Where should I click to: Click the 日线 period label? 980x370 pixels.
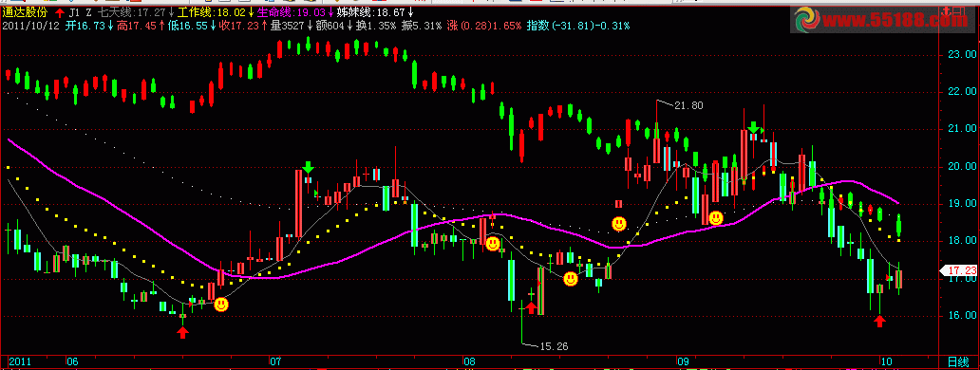959,361
